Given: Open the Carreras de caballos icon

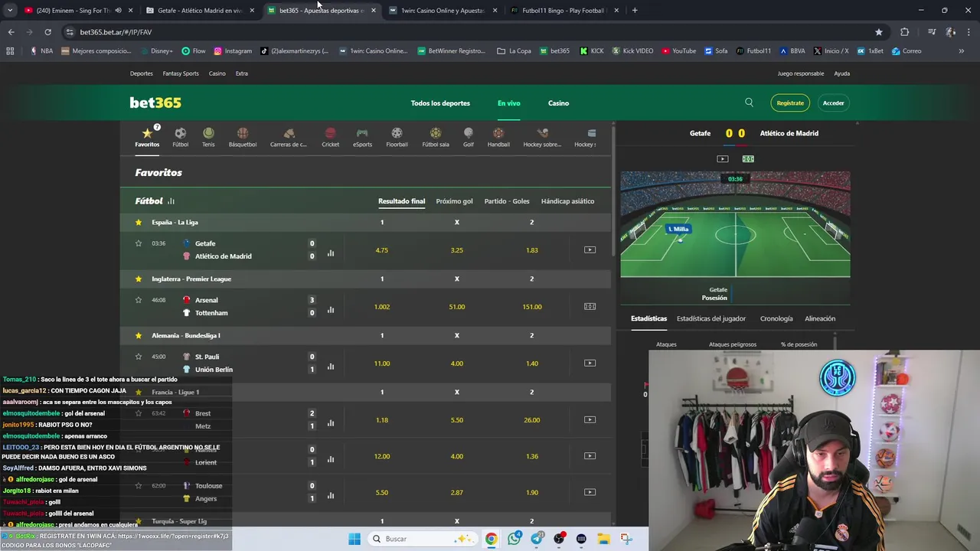Looking at the screenshot, I should (x=289, y=137).
